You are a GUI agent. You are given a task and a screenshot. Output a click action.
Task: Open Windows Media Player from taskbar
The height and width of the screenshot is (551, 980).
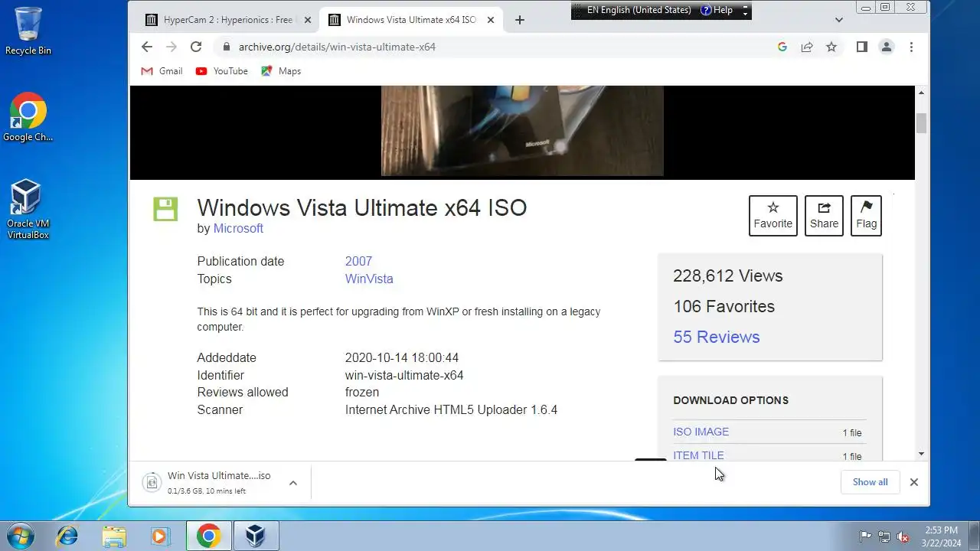(161, 536)
